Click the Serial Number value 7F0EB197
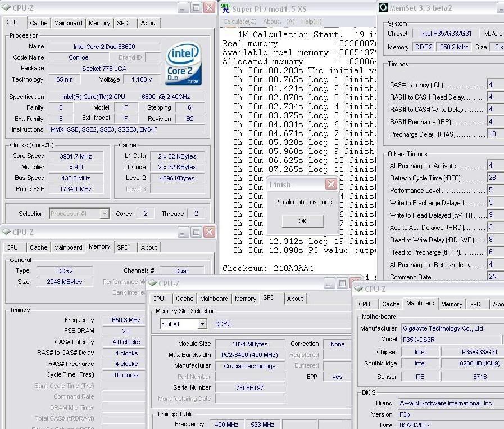The width and height of the screenshot is (504, 429). (x=249, y=388)
